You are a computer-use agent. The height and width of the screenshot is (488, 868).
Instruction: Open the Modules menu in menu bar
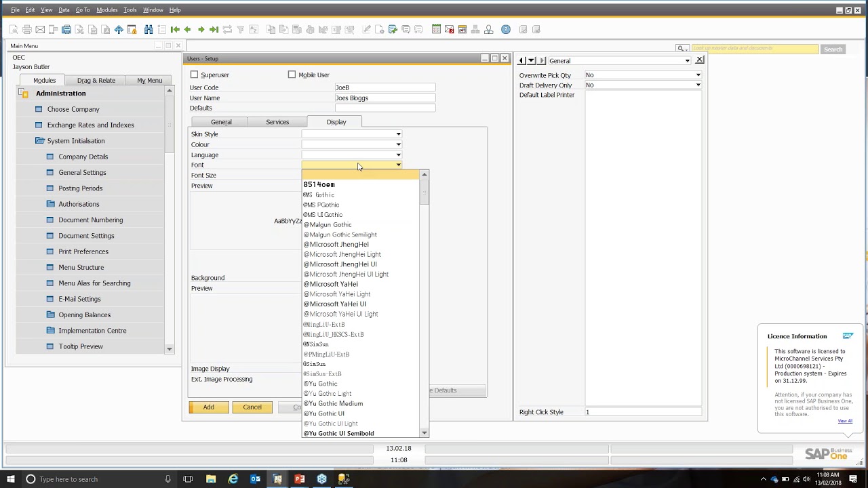coord(106,10)
